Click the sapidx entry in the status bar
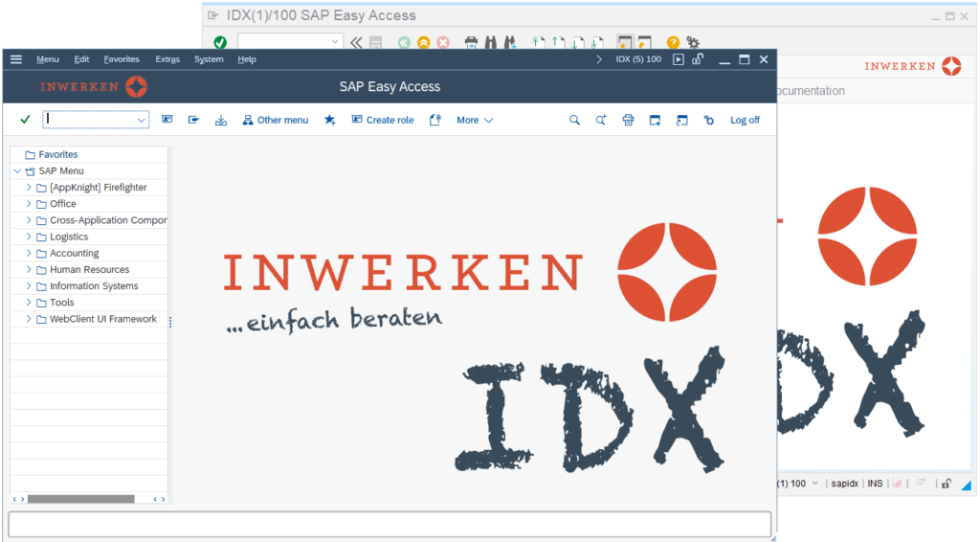The image size is (980, 542). (x=844, y=484)
